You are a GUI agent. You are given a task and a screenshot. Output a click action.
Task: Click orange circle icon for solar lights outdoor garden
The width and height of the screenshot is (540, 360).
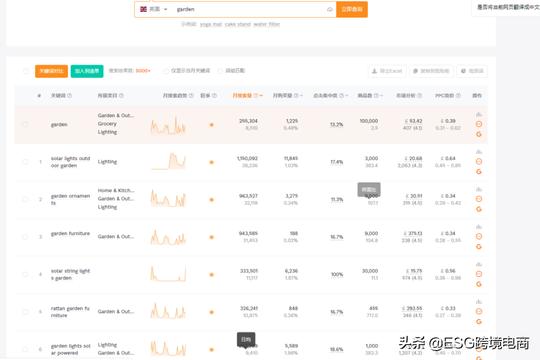[479, 162]
